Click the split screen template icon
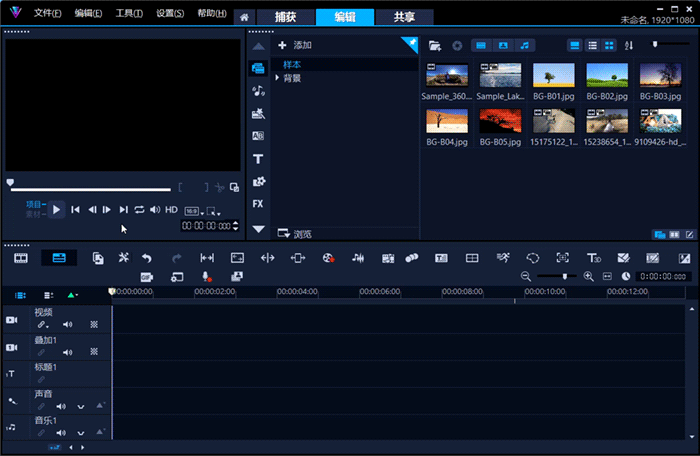Screen dimensions: 700x456 point(472,258)
